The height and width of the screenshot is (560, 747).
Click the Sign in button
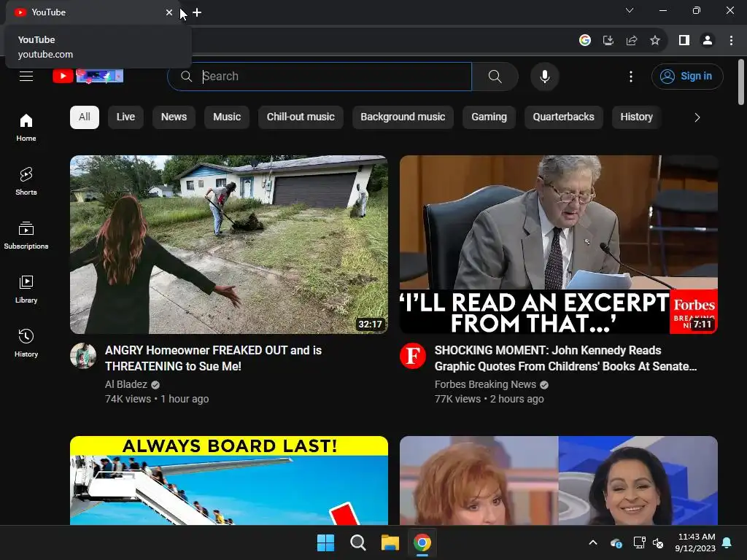(687, 76)
